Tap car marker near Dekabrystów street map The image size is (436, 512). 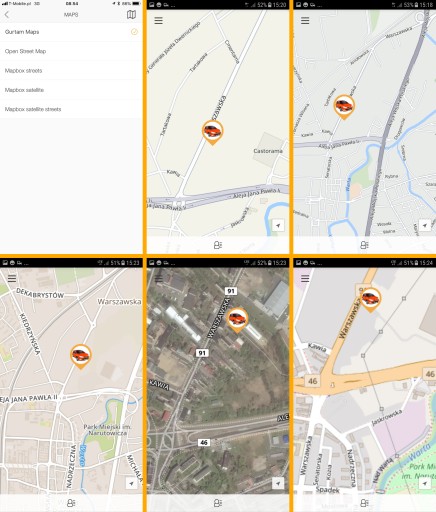81,357
